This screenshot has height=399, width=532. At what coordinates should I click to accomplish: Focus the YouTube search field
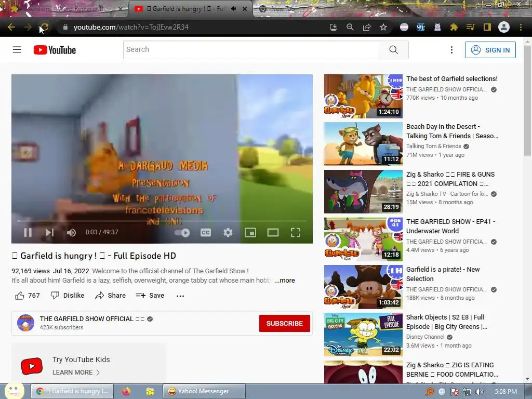[251, 50]
